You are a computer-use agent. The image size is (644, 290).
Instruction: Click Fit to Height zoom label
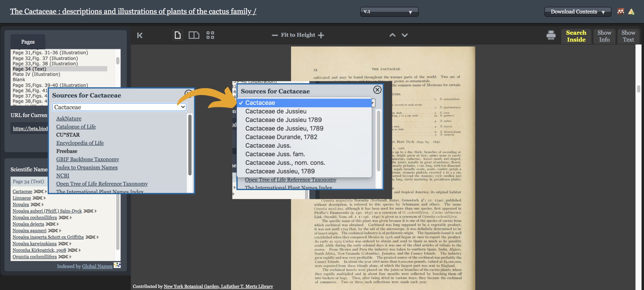click(298, 35)
